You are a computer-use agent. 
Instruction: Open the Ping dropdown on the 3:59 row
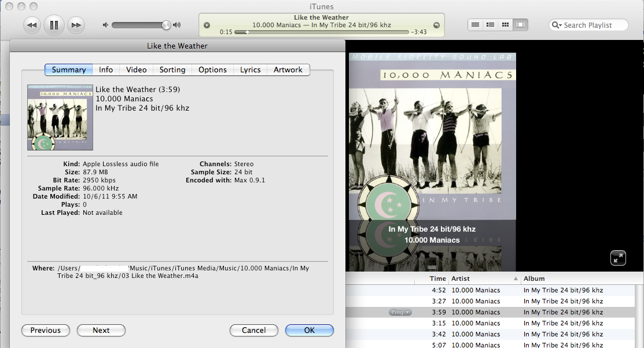[x=400, y=312]
